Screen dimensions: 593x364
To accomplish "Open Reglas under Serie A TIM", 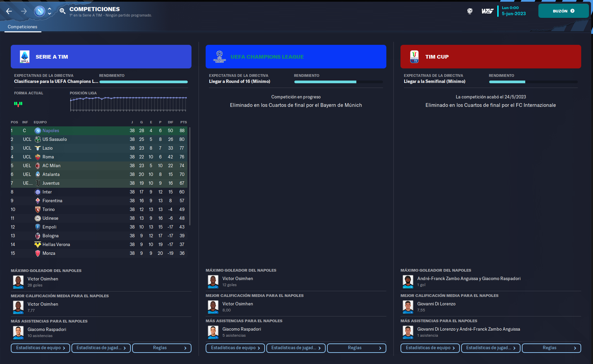I will click(162, 348).
